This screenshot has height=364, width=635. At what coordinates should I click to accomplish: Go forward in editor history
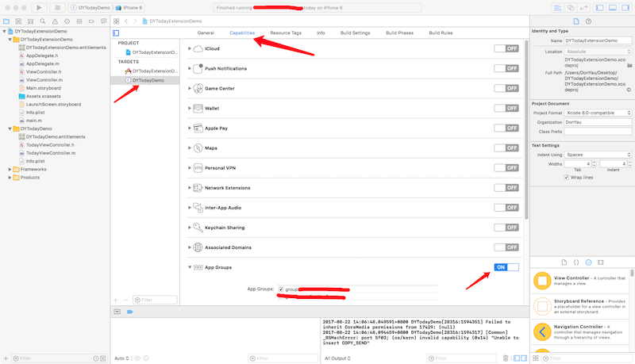pyautogui.click(x=135, y=21)
